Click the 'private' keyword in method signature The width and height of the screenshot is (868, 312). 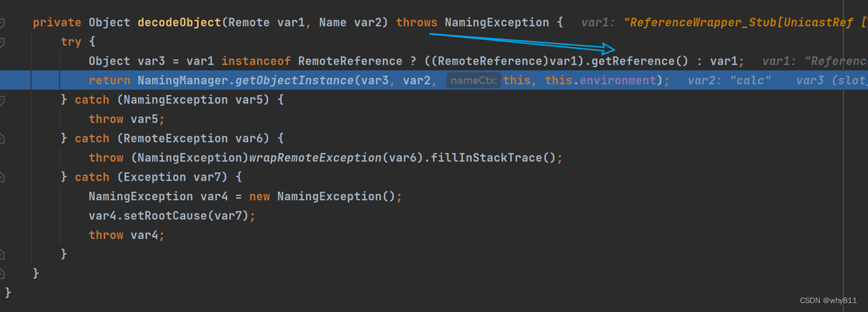click(57, 22)
